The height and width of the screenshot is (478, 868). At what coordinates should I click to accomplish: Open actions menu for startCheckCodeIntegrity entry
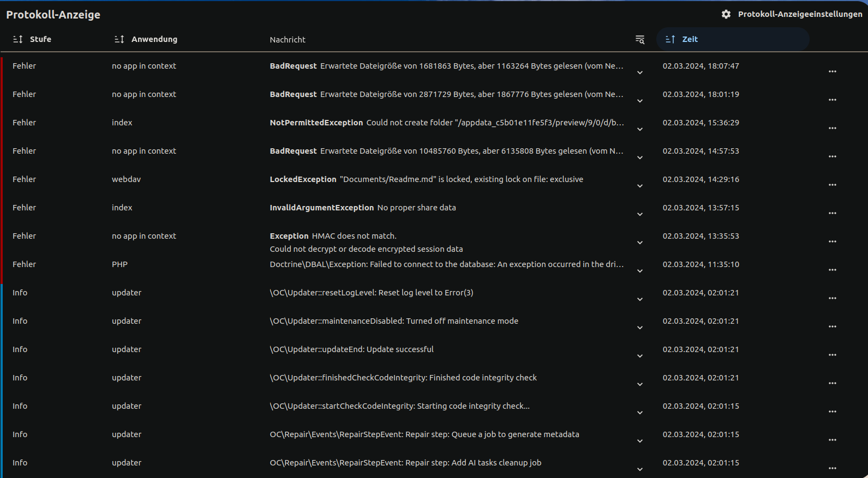[833, 412]
